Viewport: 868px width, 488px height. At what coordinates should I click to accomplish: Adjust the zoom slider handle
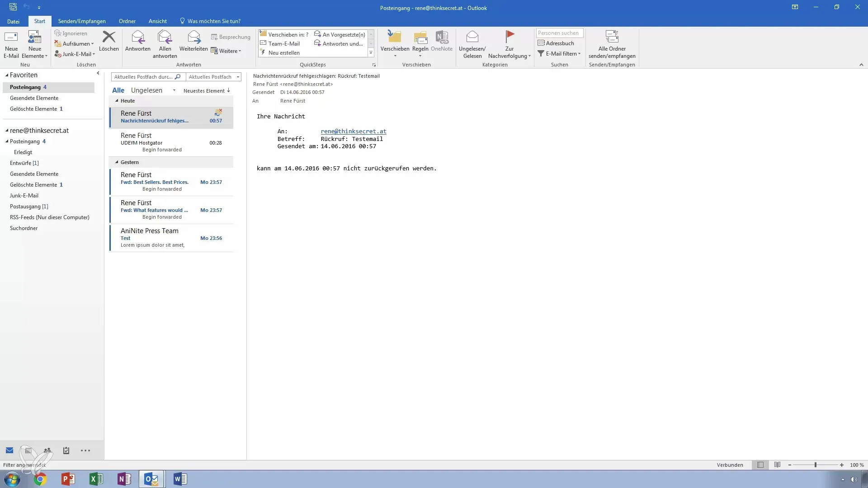(816, 465)
